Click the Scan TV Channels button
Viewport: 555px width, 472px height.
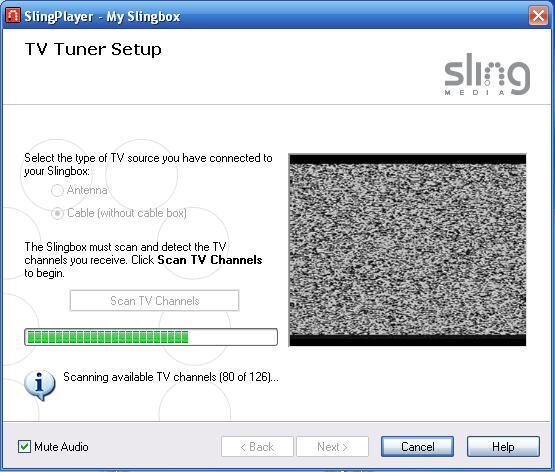click(x=154, y=301)
